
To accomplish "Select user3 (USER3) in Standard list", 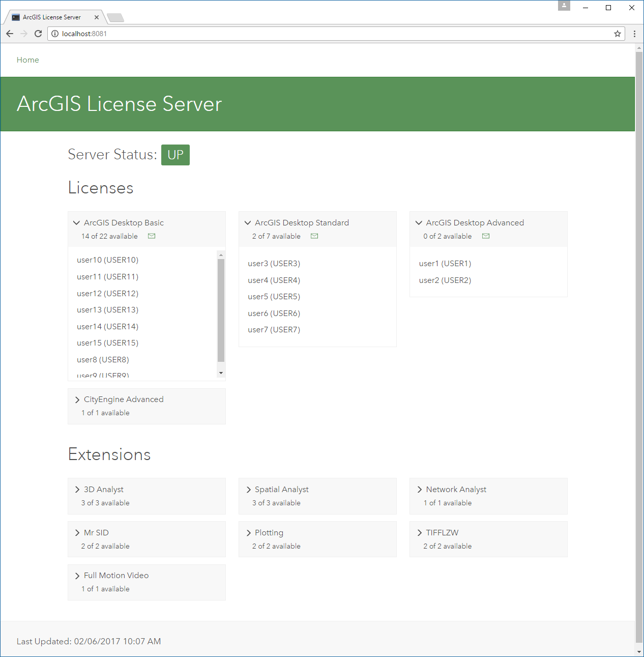I will tap(274, 264).
